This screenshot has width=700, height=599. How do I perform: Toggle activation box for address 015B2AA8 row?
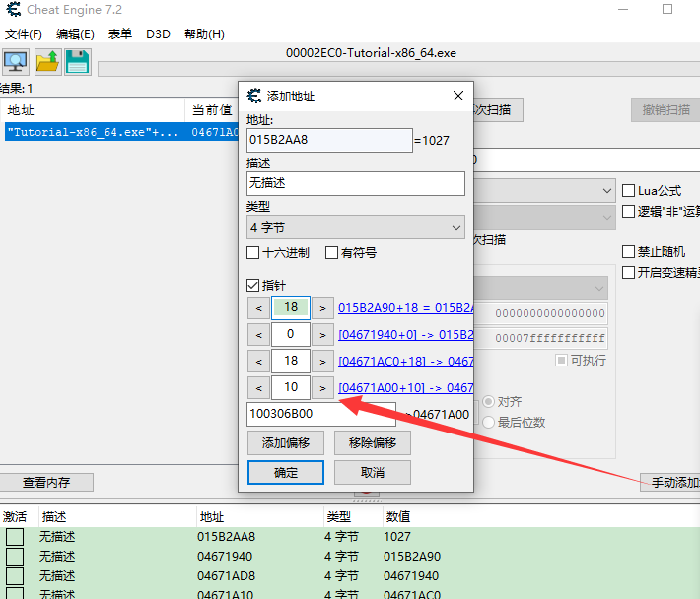point(15,537)
